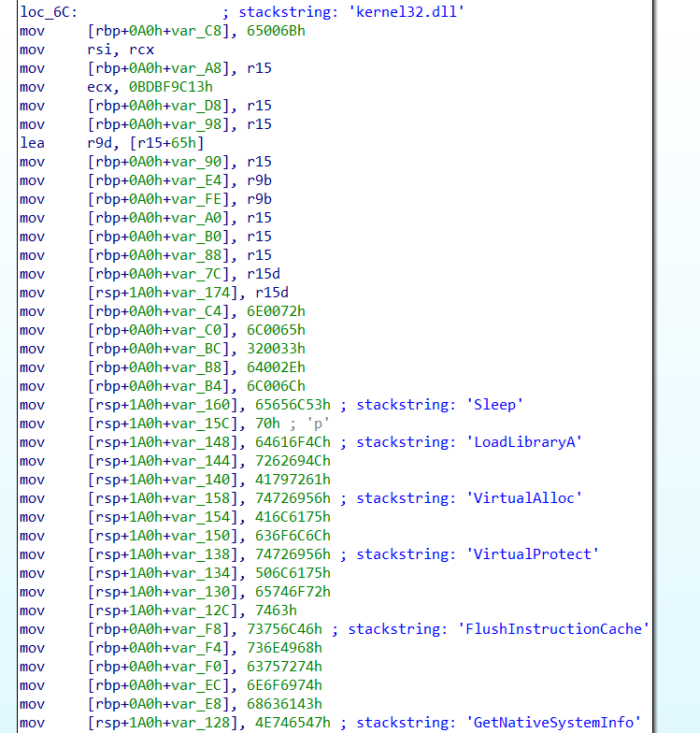Select the value 73756C46h
700x733 pixels.
point(284,628)
